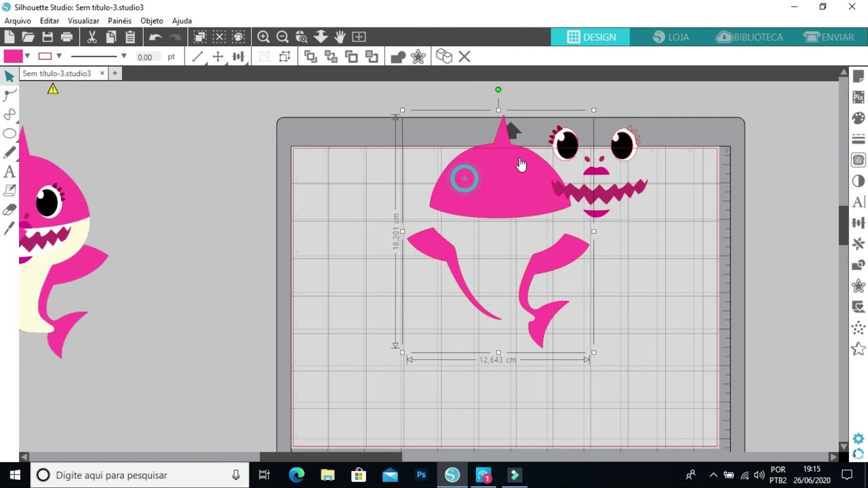The height and width of the screenshot is (488, 868).
Task: Open Microsoft Edge from the taskbar
Action: coord(296,475)
